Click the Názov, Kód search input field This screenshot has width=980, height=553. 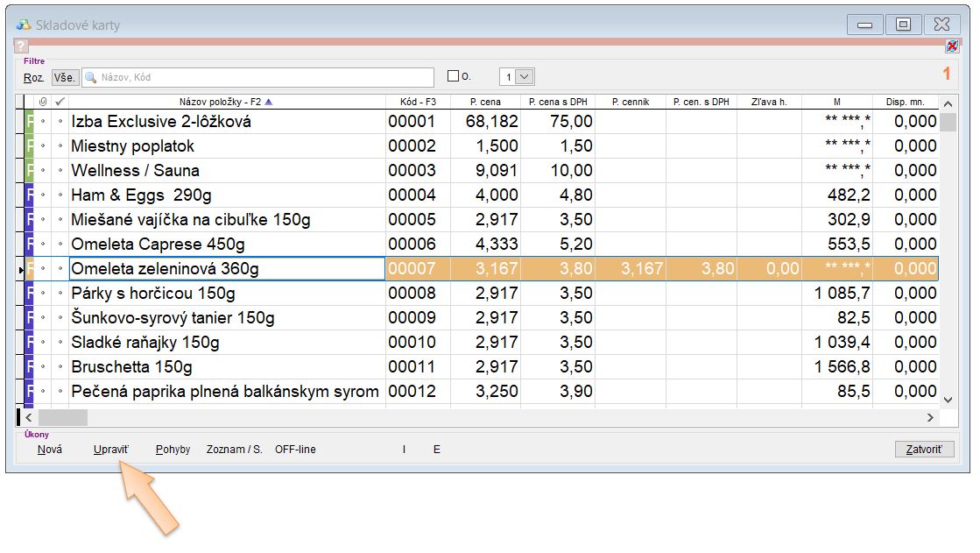[263, 77]
